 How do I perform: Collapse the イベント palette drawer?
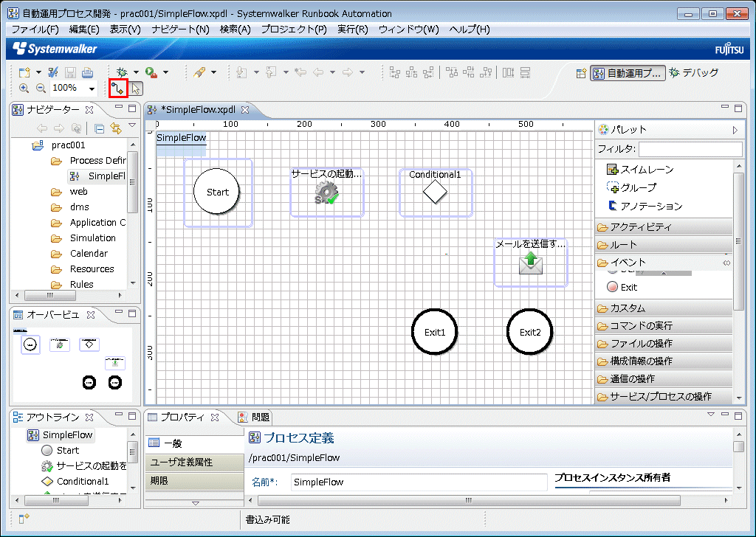[664, 262]
